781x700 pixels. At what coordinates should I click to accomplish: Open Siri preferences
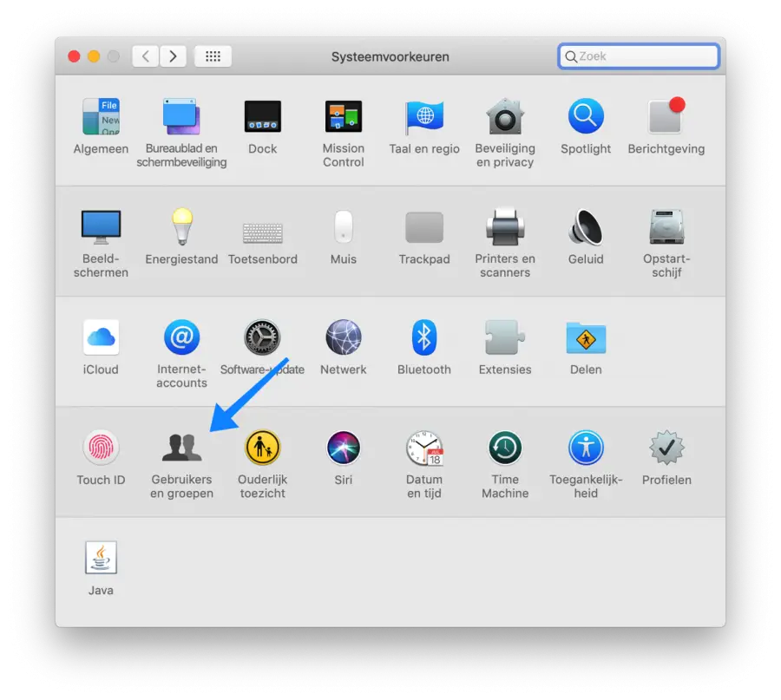coord(343,448)
